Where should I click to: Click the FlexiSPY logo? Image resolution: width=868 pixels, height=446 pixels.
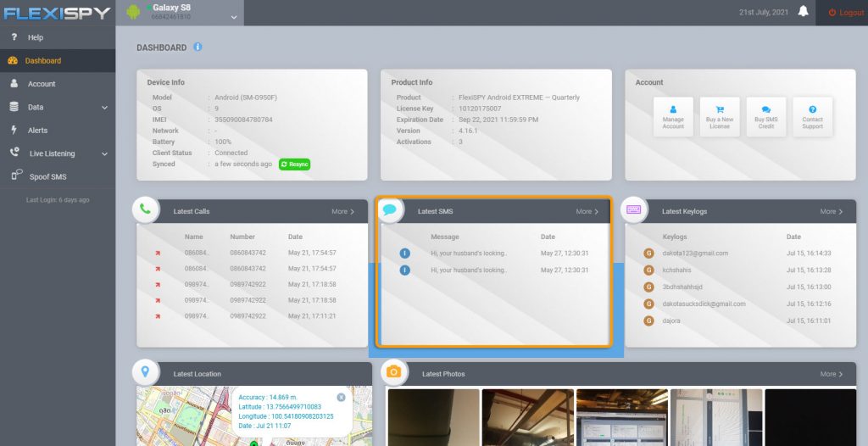point(57,13)
